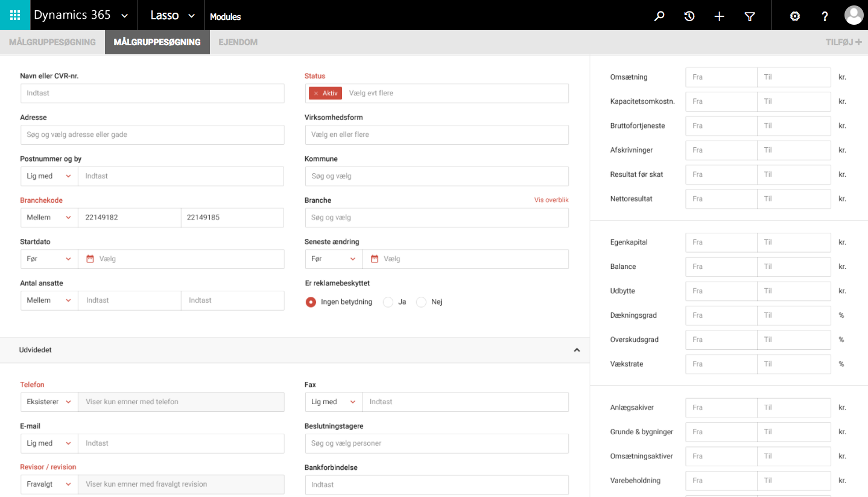The height and width of the screenshot is (497, 868).
Task: Click Beslutningstagere person search field
Action: pos(437,443)
